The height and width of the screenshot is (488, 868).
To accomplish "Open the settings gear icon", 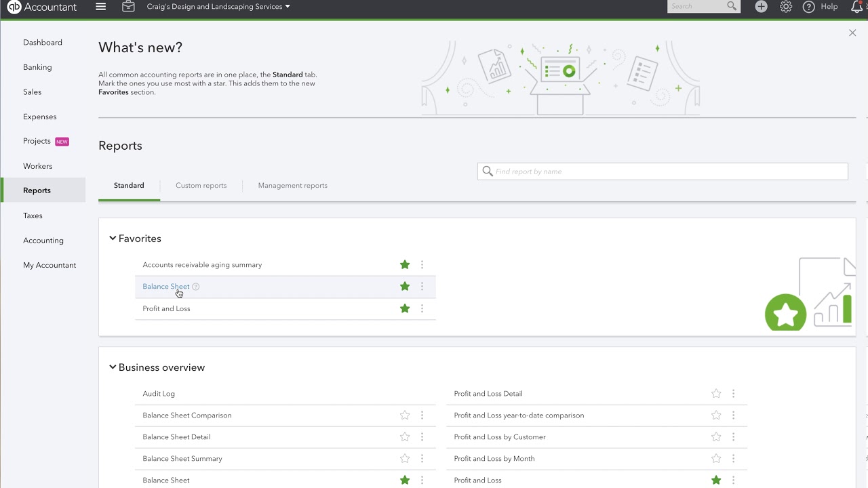I will pyautogui.click(x=786, y=7).
